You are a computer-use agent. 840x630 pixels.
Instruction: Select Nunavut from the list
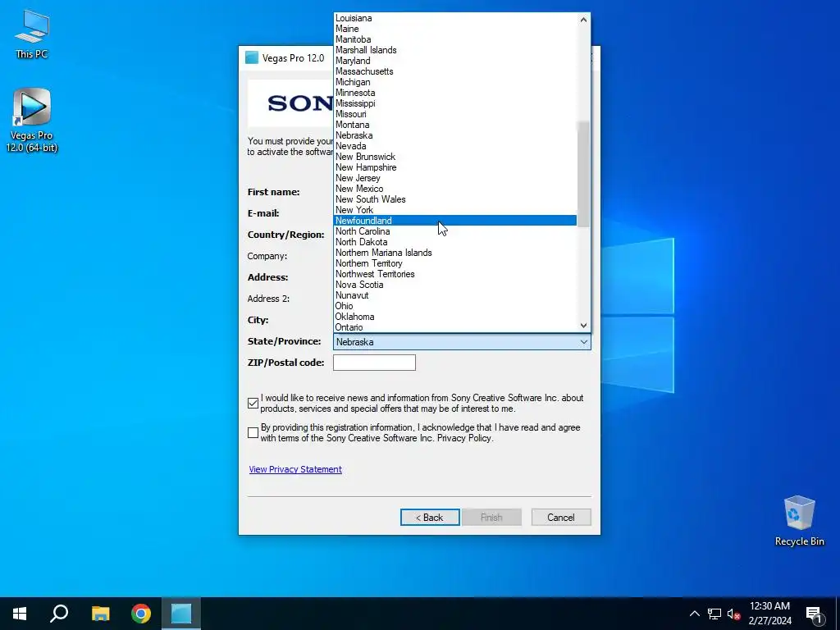tap(454, 295)
